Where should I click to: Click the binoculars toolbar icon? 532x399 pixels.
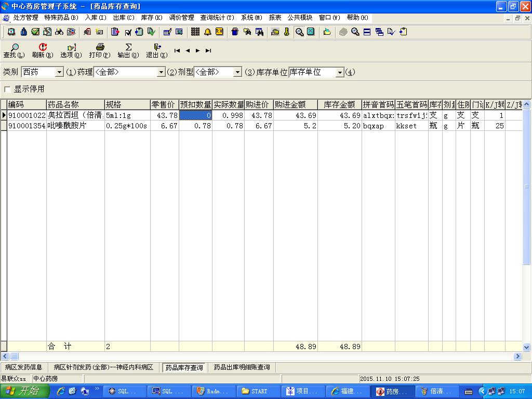click(x=59, y=32)
